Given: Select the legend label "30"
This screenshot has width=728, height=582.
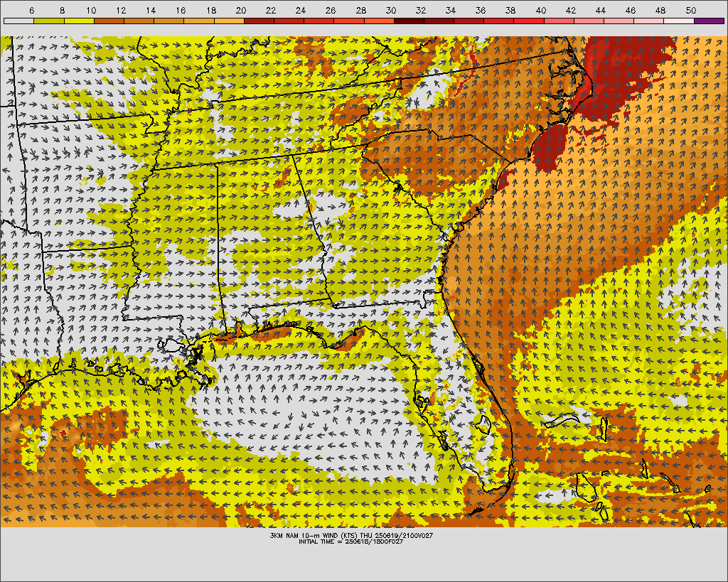Looking at the screenshot, I should pos(391,10).
